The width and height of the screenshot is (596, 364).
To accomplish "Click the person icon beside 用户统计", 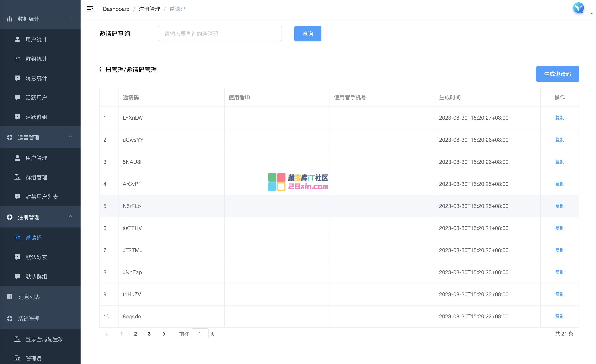I will (x=17, y=39).
